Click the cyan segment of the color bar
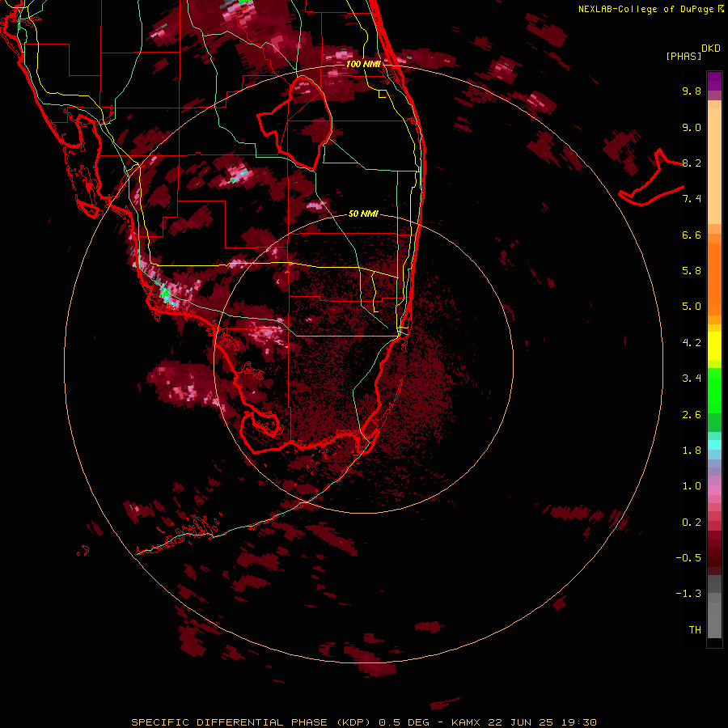Image resolution: width=728 pixels, height=728 pixels. tap(714, 445)
